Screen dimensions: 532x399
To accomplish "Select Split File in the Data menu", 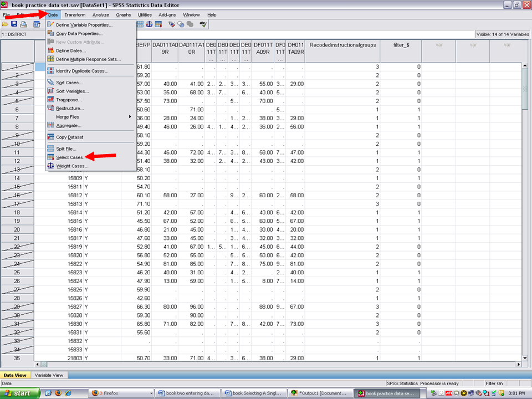I will (66, 149).
